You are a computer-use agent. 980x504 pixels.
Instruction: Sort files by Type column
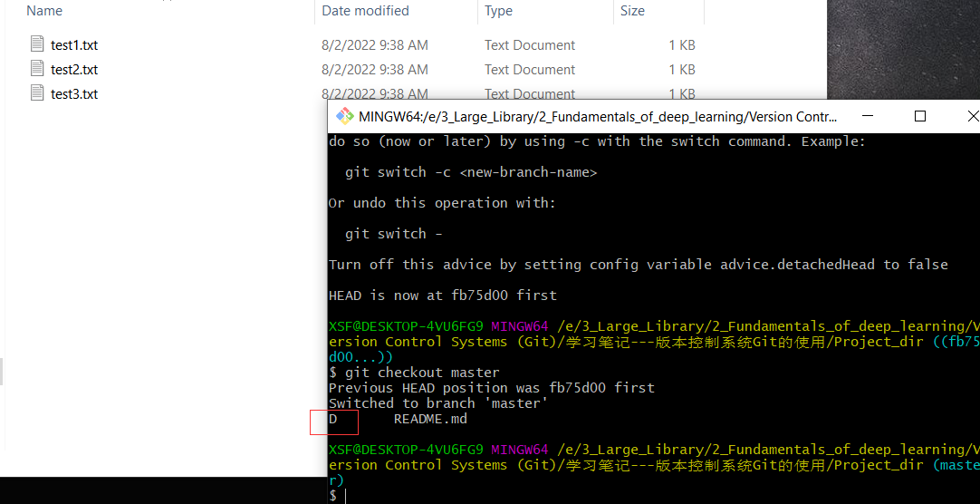pyautogui.click(x=498, y=11)
